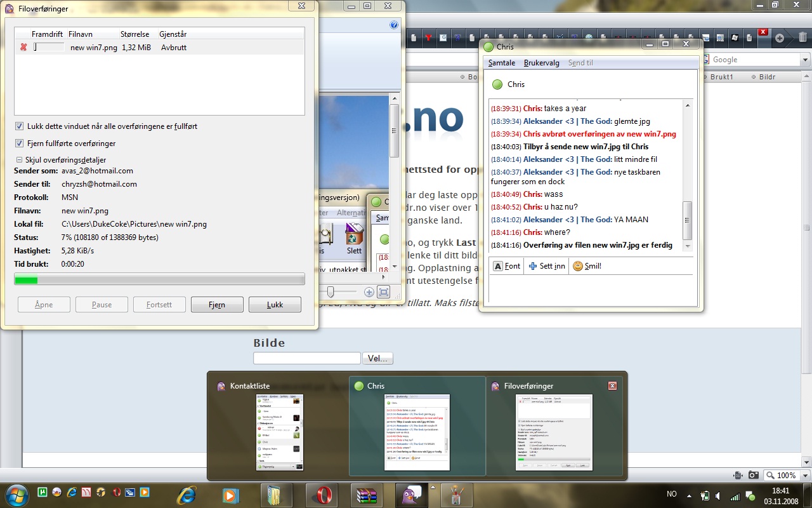Toggle 'Fjern fullførte overføringer' checkbox
The height and width of the screenshot is (508, 812).
pos(19,144)
